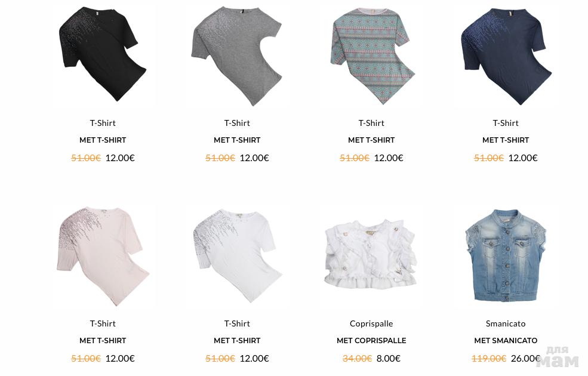Click T-Shirt category under navy shirt
Image resolution: width=588 pixels, height=376 pixels.
506,123
